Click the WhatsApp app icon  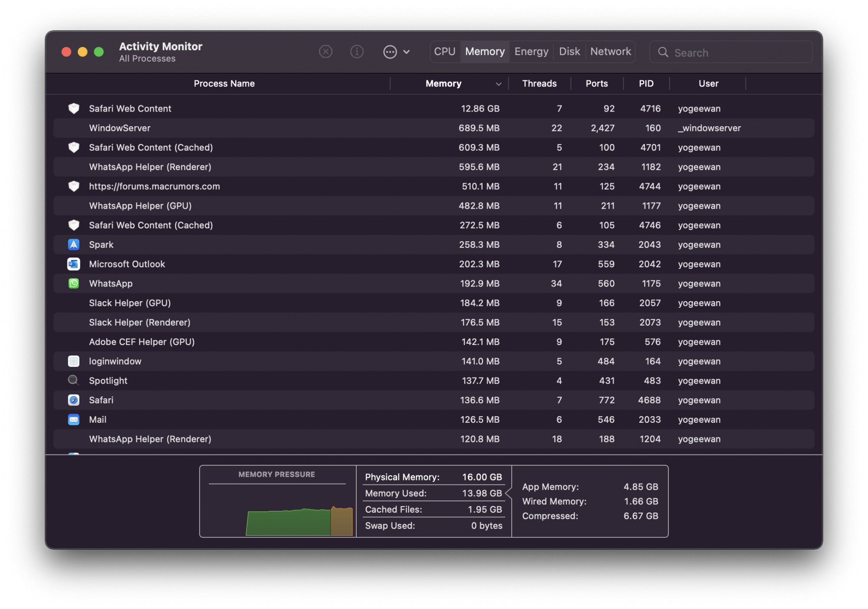point(74,283)
